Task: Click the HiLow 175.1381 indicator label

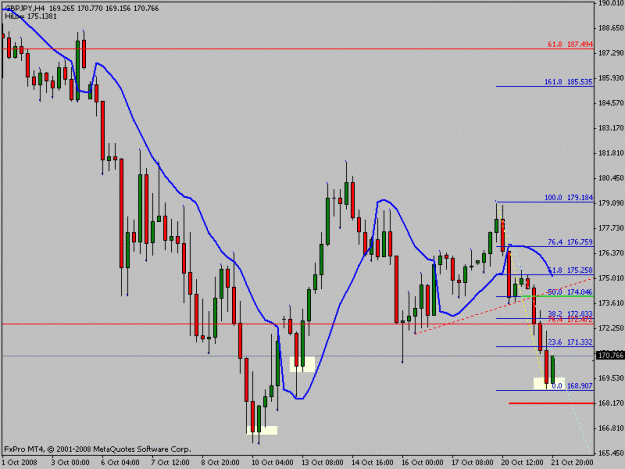Action: (31, 17)
